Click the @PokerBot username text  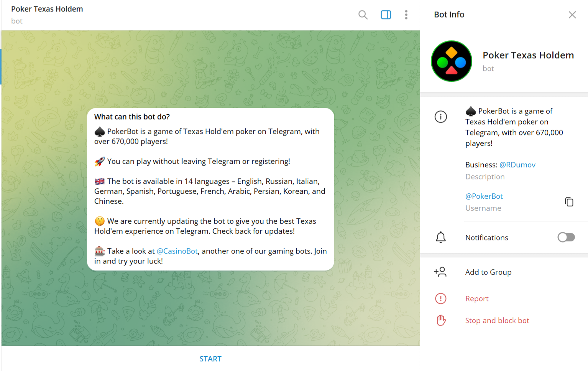pyautogui.click(x=484, y=196)
